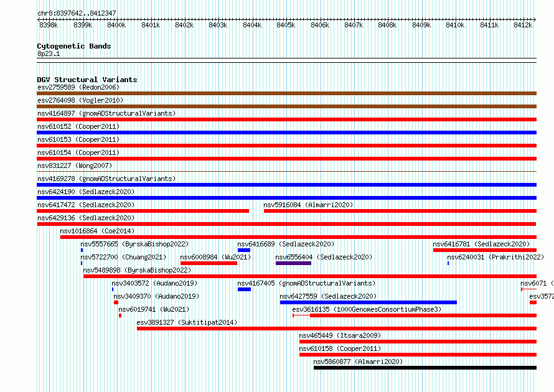Open nsv3409370 (Audano2019) variant label
Viewport: 554px width, 392px height.
point(156,296)
